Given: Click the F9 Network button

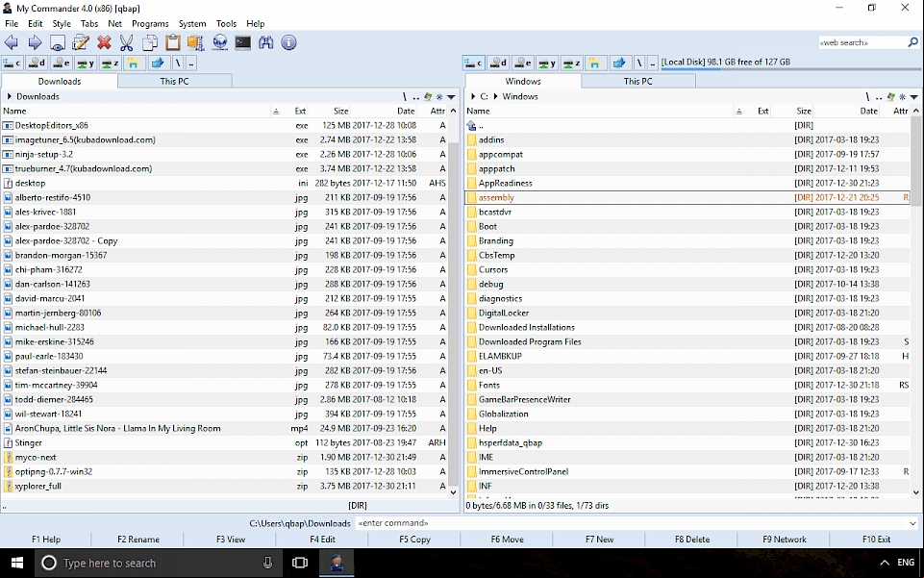Looking at the screenshot, I should pos(785,540).
